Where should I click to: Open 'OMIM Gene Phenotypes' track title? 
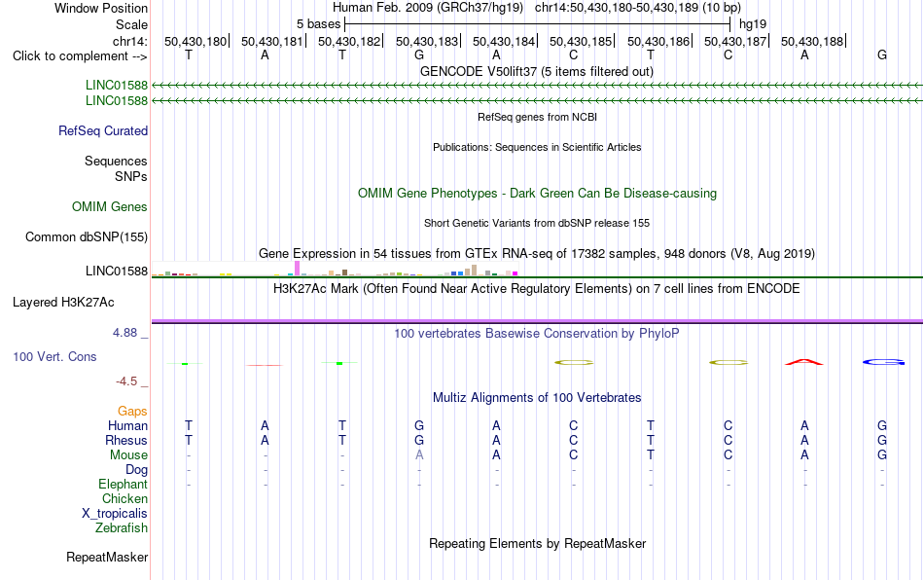click(537, 193)
